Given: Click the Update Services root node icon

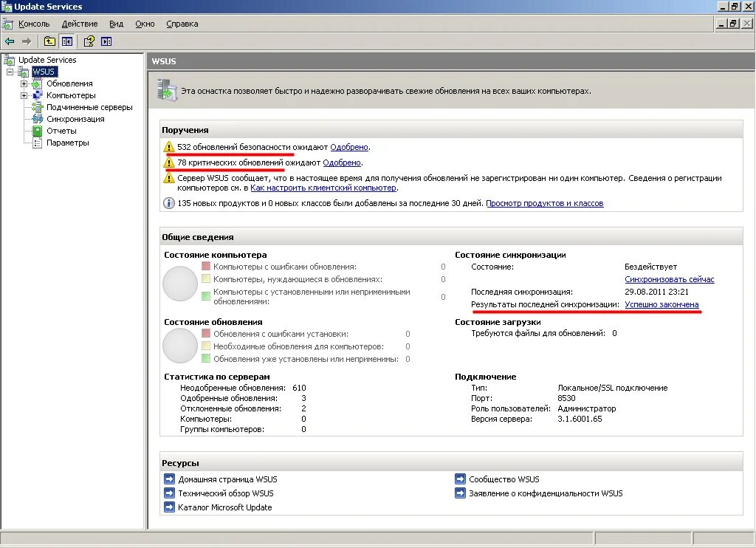Looking at the screenshot, I should click(x=9, y=60).
